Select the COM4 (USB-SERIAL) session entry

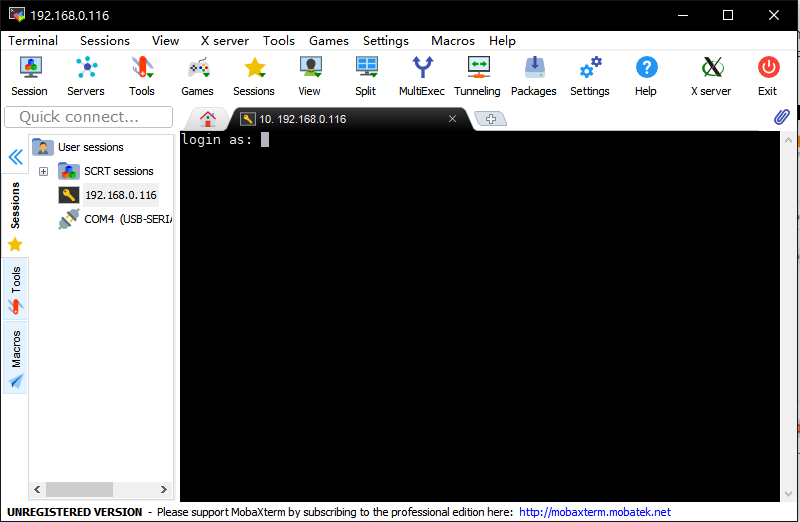point(128,219)
